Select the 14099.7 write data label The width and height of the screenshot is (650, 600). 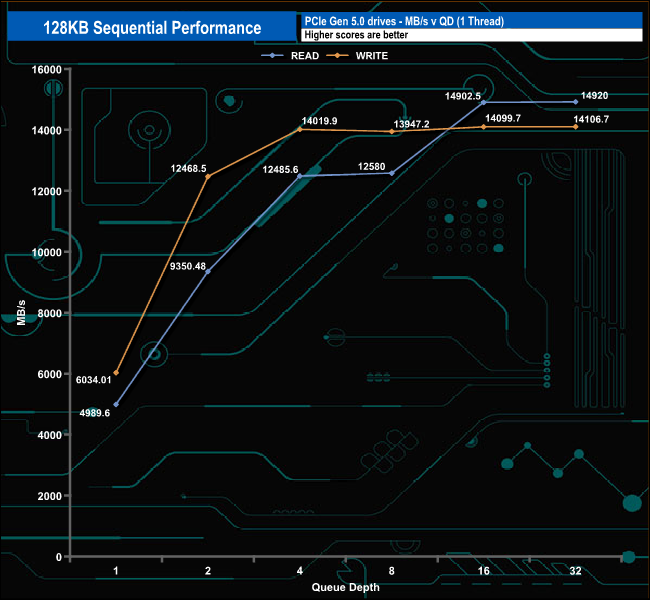tap(503, 119)
